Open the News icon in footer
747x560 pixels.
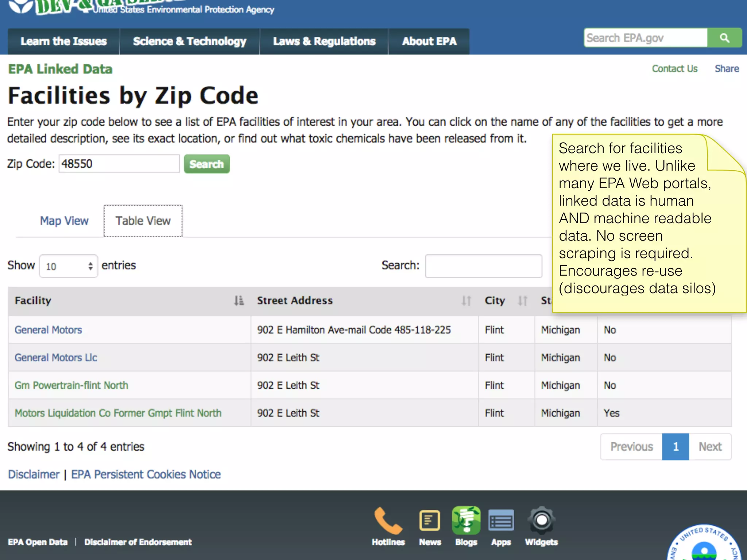[430, 521]
